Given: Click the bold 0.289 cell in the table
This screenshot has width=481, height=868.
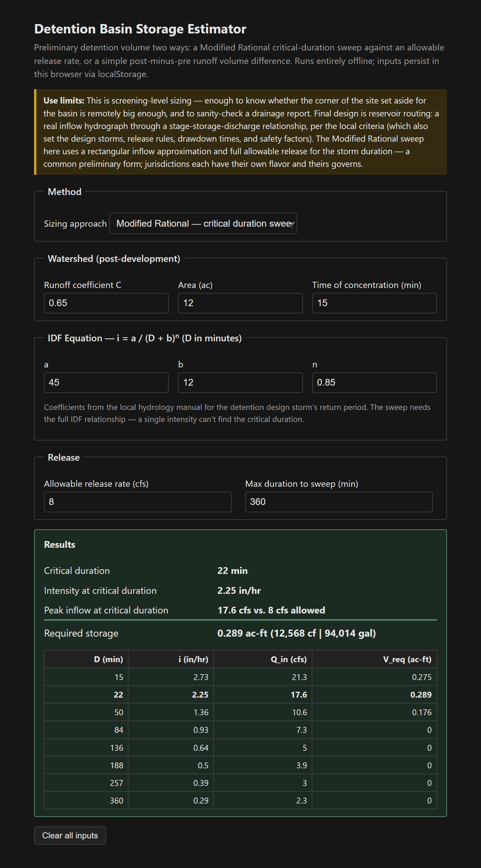Looking at the screenshot, I should tap(374, 694).
